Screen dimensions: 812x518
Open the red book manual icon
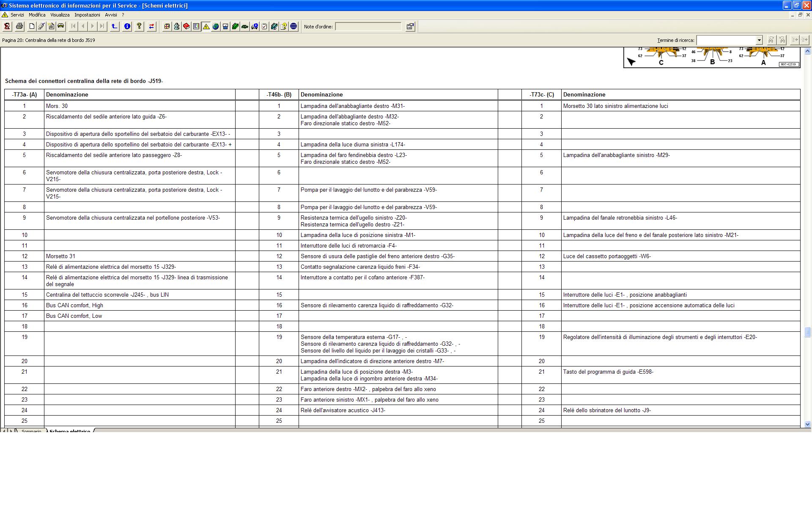(x=187, y=26)
